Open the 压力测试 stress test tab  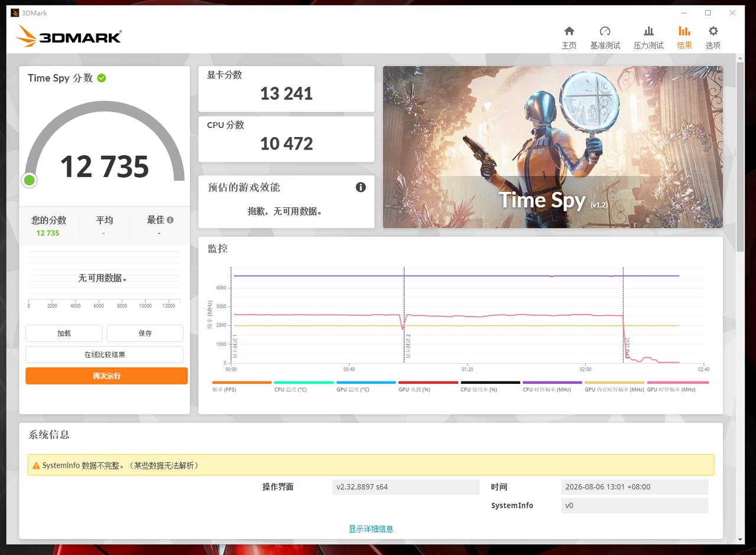click(649, 38)
